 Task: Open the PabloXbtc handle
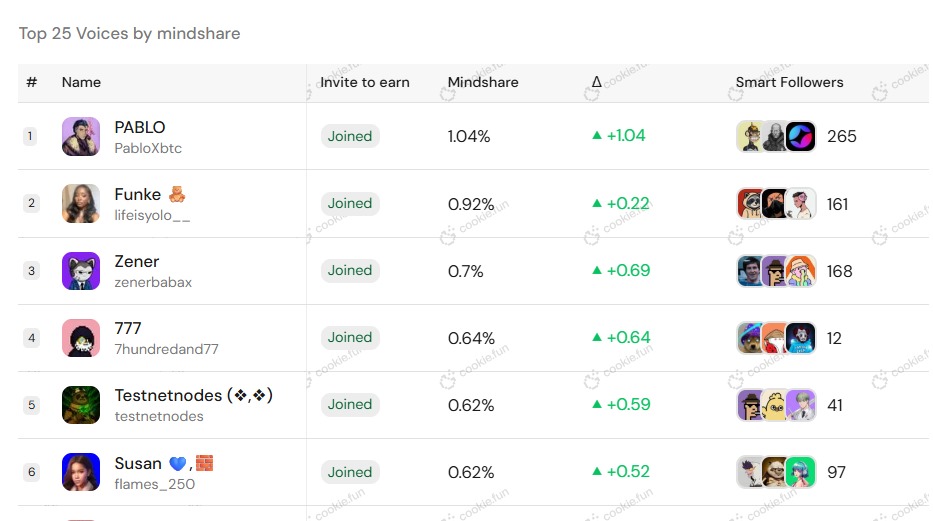click(x=148, y=148)
